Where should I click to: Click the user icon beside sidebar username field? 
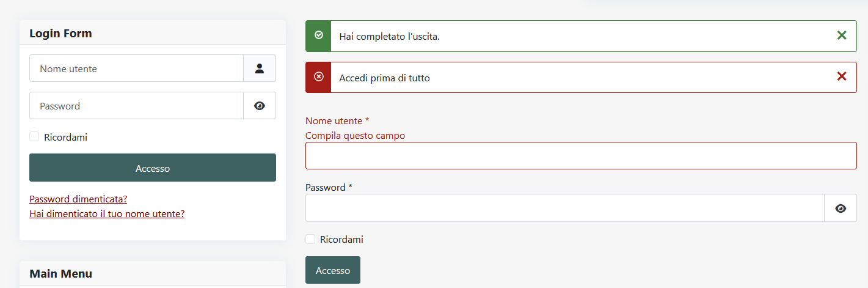coord(260,68)
